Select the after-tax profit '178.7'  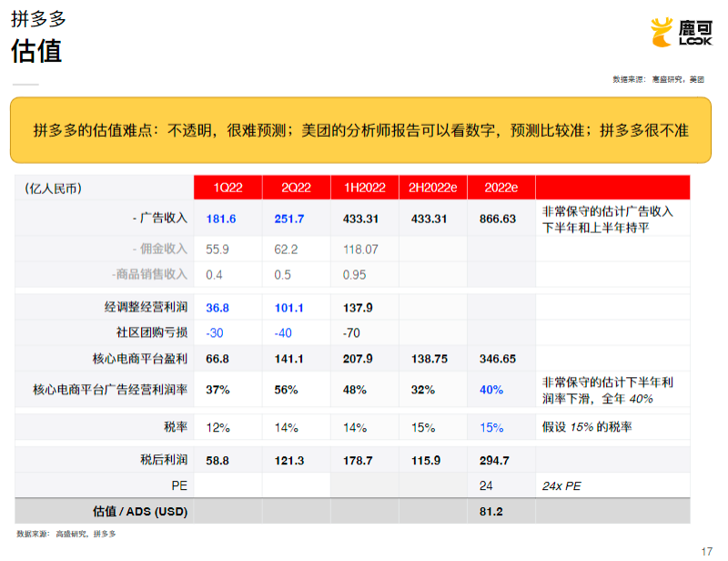(358, 461)
